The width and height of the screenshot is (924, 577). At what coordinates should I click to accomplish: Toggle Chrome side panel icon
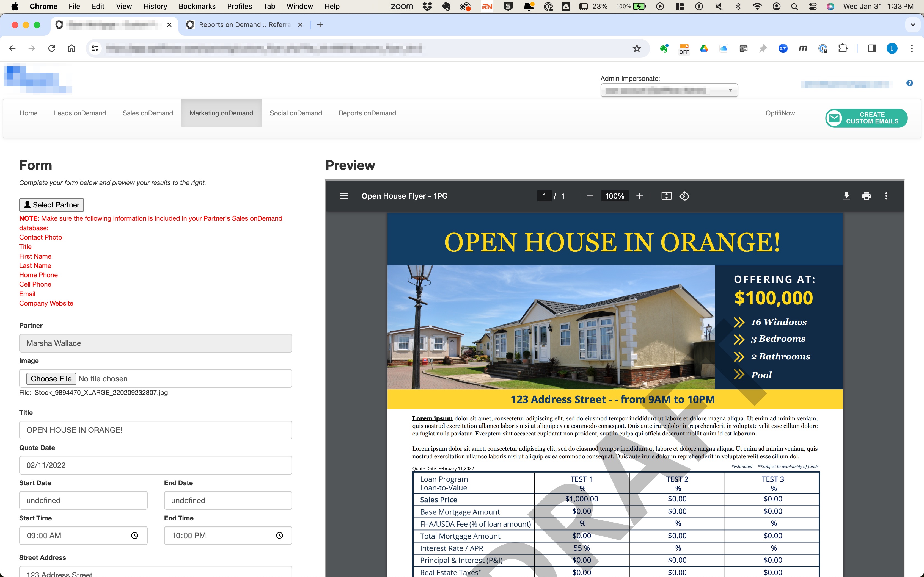[872, 48]
